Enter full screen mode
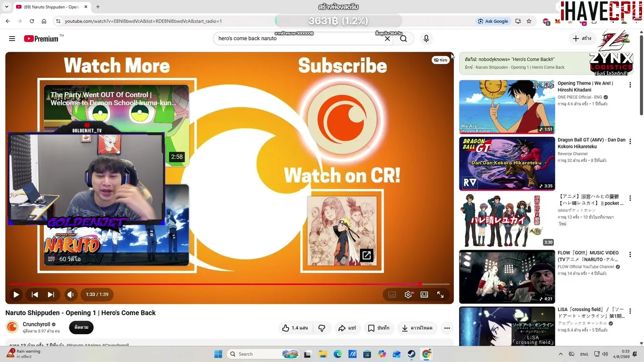 click(440, 295)
